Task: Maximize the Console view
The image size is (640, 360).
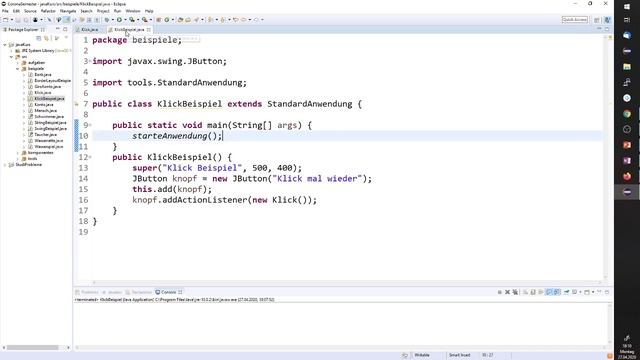Action: tap(607, 292)
